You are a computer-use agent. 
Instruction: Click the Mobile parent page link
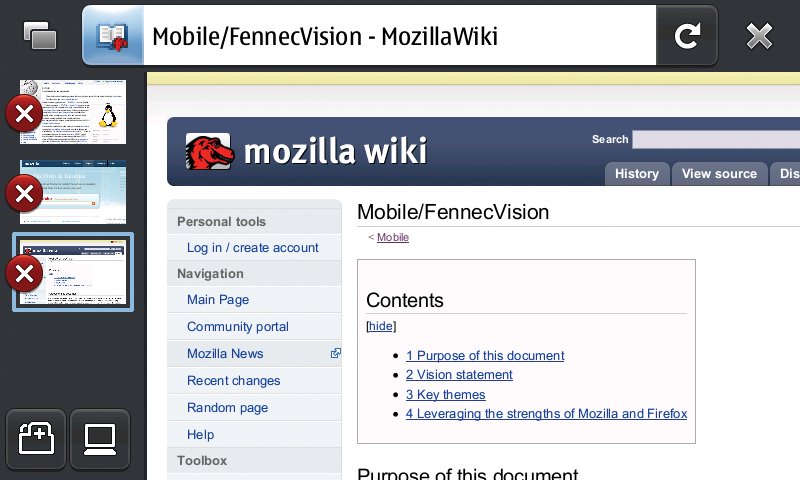click(x=393, y=237)
